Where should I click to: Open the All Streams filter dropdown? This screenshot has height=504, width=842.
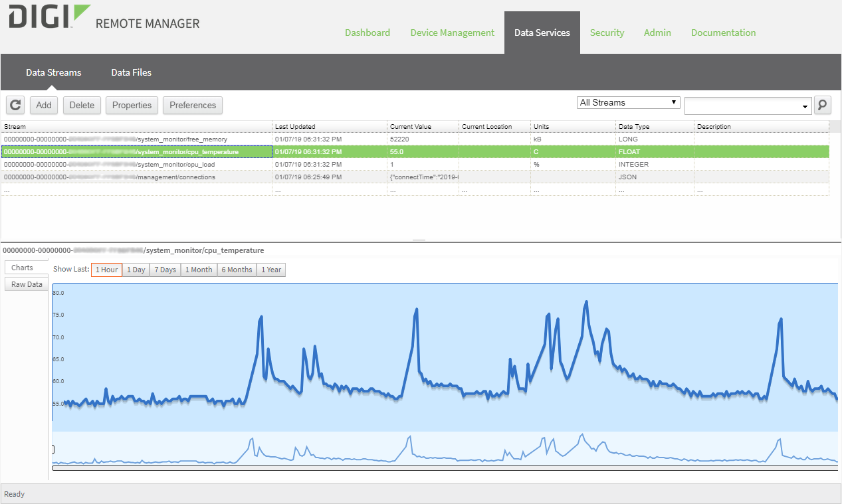pyautogui.click(x=629, y=103)
